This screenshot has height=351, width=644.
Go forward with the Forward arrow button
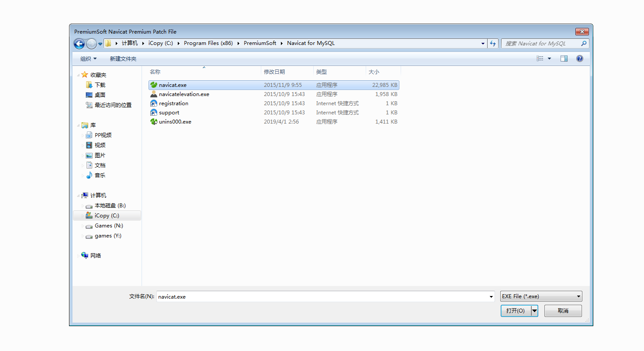click(x=91, y=43)
